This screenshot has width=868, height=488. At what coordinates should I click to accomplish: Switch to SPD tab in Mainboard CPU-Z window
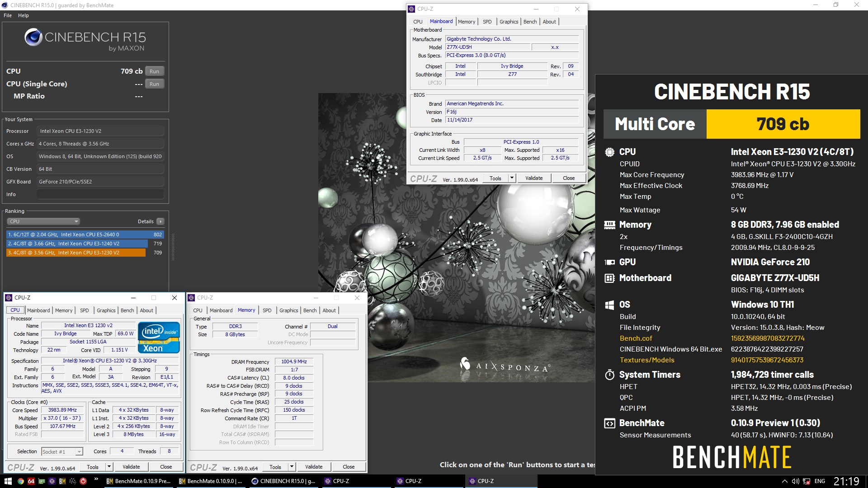tap(487, 22)
